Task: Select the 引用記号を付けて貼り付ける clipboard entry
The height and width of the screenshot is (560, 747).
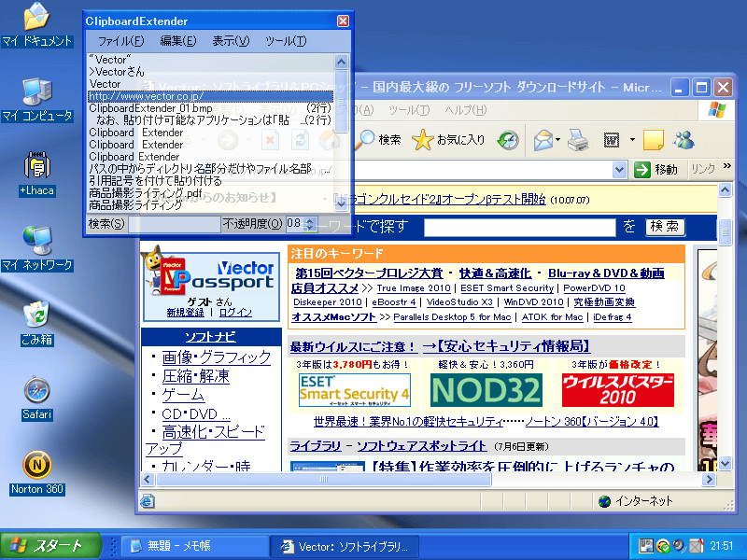Action: 211,181
